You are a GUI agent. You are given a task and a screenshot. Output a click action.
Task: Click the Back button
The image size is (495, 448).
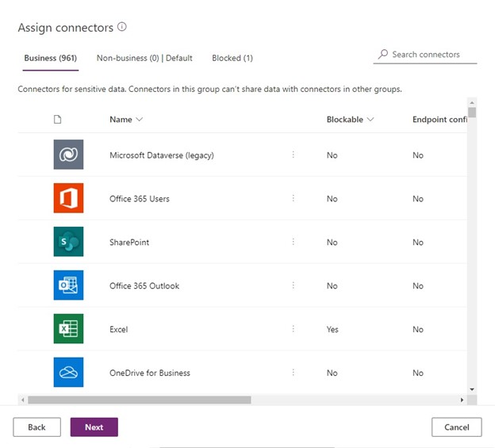(36, 427)
